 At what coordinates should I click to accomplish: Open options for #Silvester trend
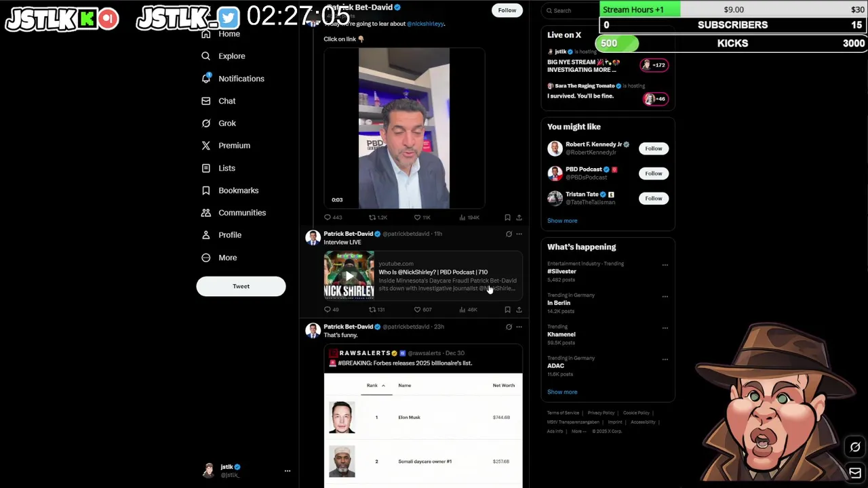665,265
